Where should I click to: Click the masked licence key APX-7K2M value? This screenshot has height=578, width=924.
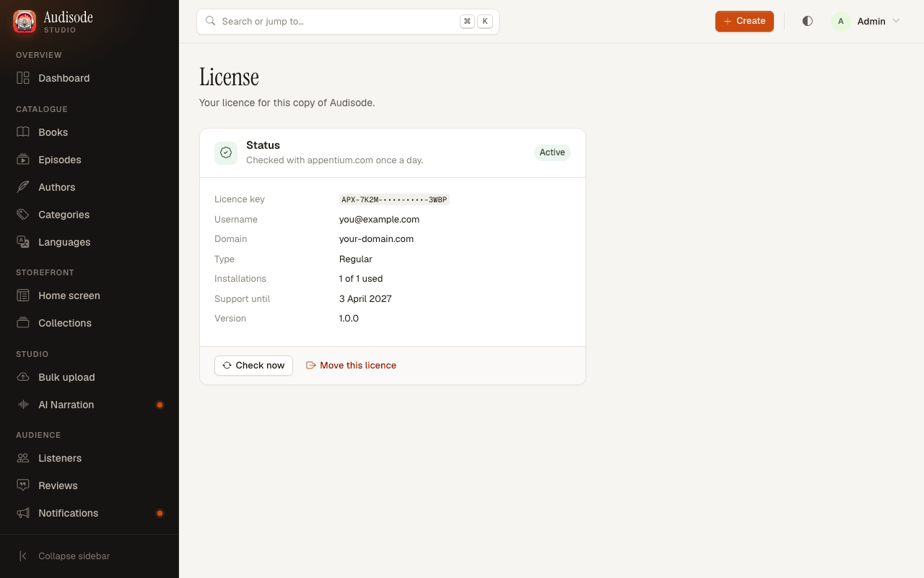tap(394, 199)
